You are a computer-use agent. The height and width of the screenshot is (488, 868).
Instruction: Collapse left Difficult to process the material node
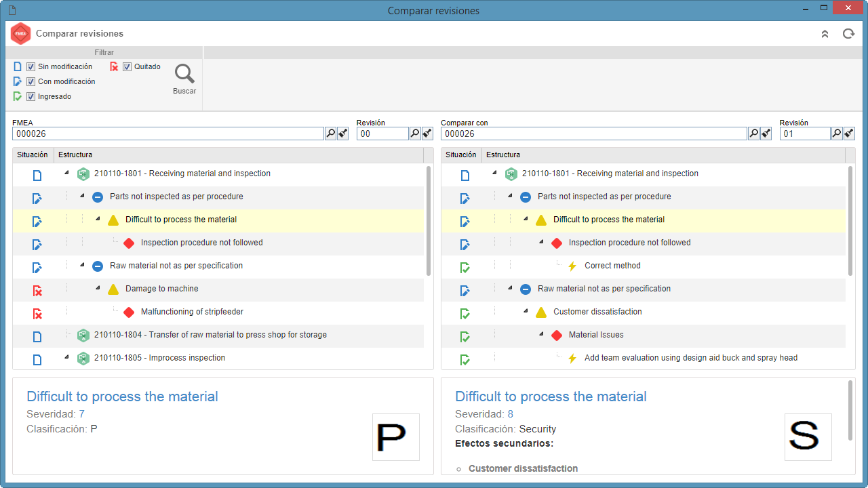(98, 220)
